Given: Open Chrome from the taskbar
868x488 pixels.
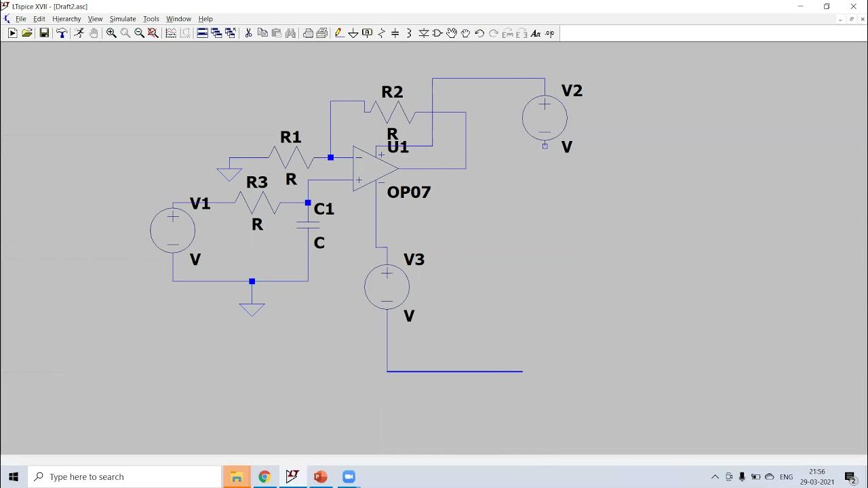Looking at the screenshot, I should click(264, 476).
